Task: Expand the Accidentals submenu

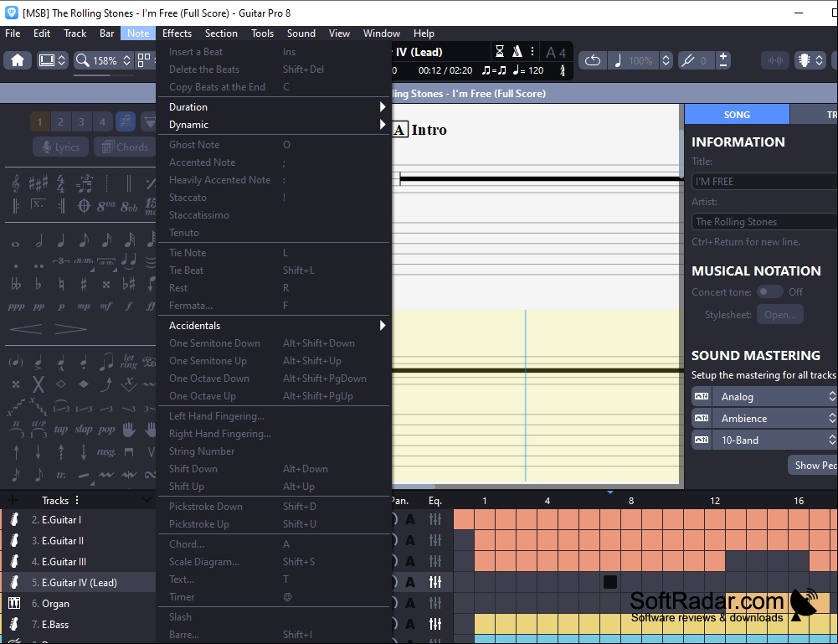Action: (275, 326)
